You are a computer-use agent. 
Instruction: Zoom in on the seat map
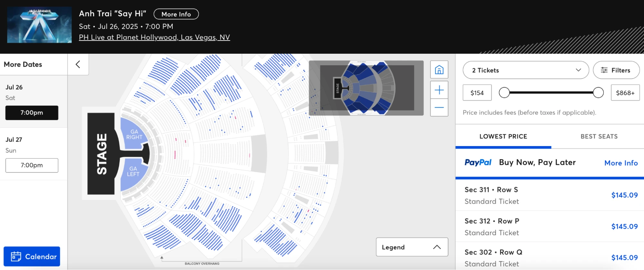[x=439, y=90]
